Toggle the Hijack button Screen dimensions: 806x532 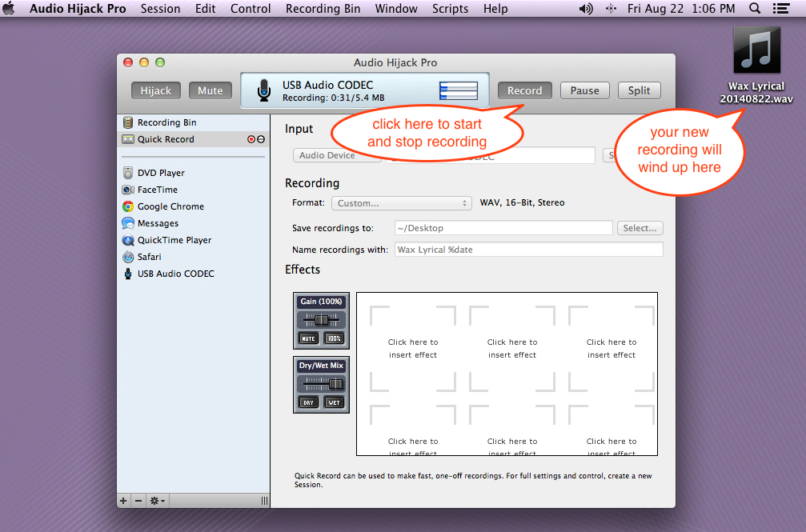(156, 90)
